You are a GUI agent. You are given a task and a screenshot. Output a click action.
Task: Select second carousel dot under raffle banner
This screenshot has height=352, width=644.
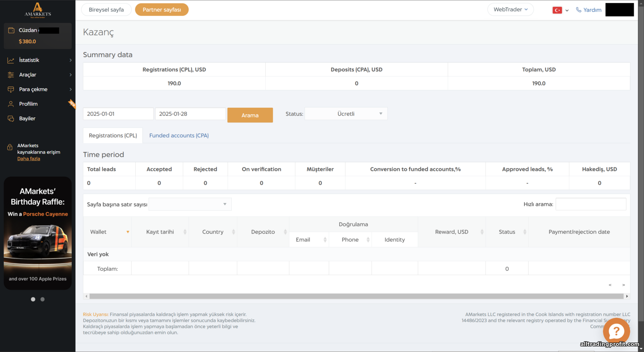pos(43,299)
